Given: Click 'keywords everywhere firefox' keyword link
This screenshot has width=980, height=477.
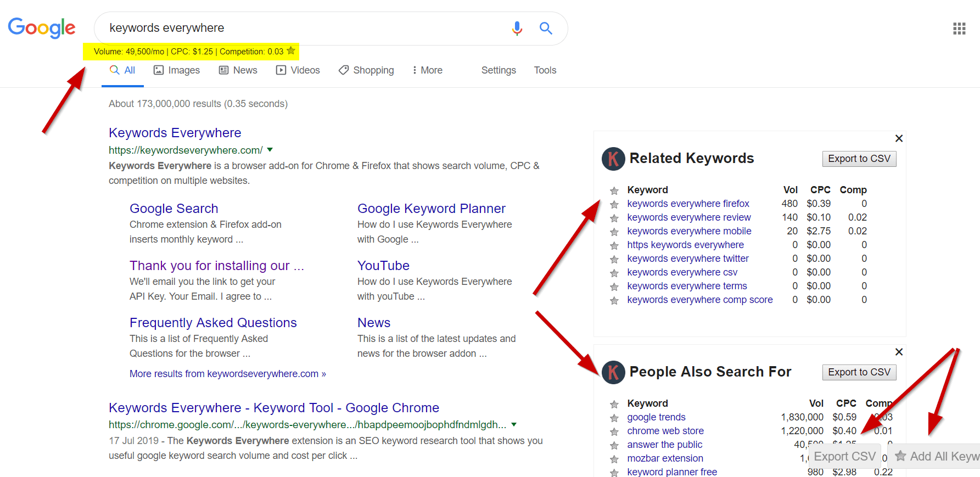Looking at the screenshot, I should pos(688,204).
